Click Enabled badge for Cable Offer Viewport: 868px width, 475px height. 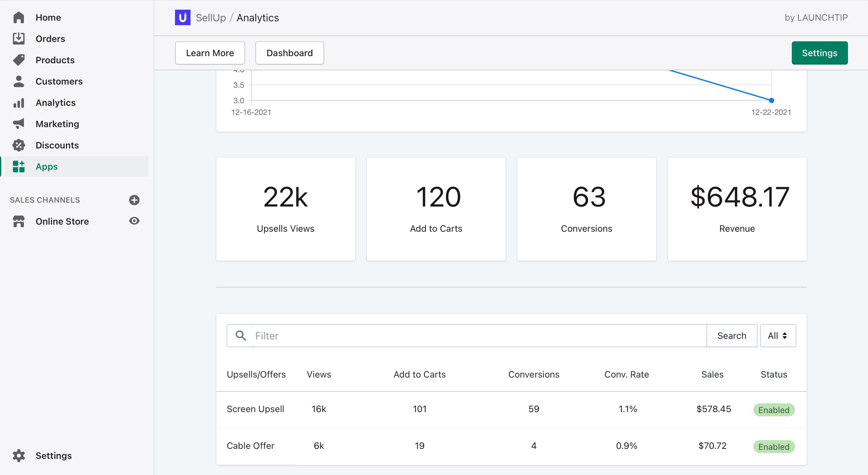[774, 447]
